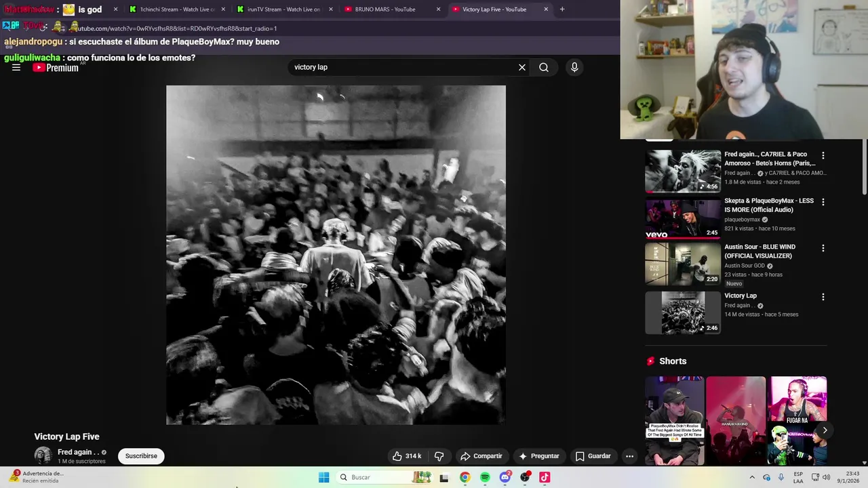The image size is (868, 488).
Task: Open the Shorts section heading
Action: [x=673, y=361]
